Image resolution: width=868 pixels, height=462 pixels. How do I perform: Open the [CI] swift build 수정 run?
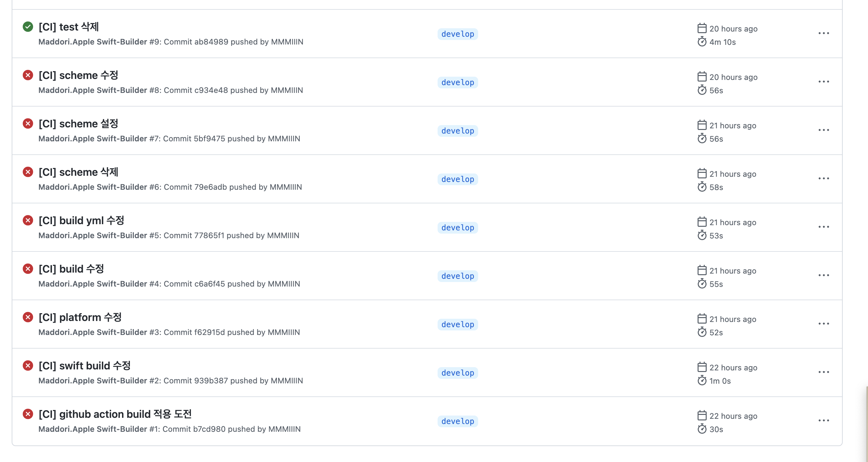85,366
